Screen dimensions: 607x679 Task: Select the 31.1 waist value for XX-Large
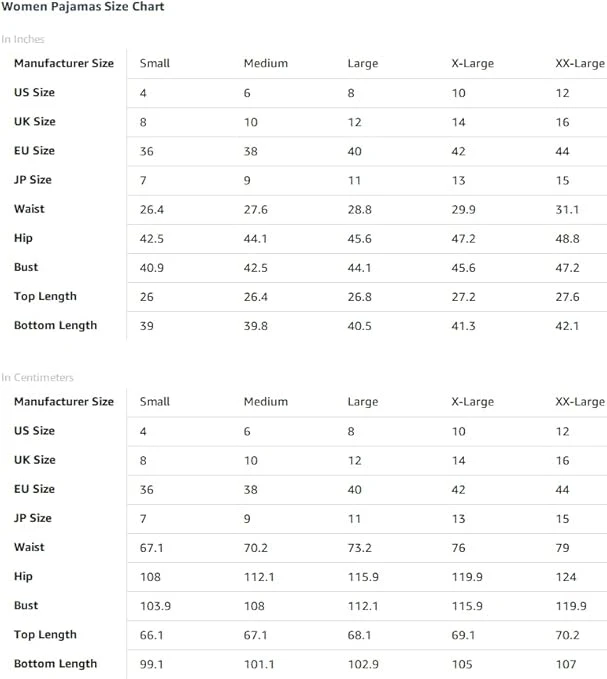pos(567,209)
